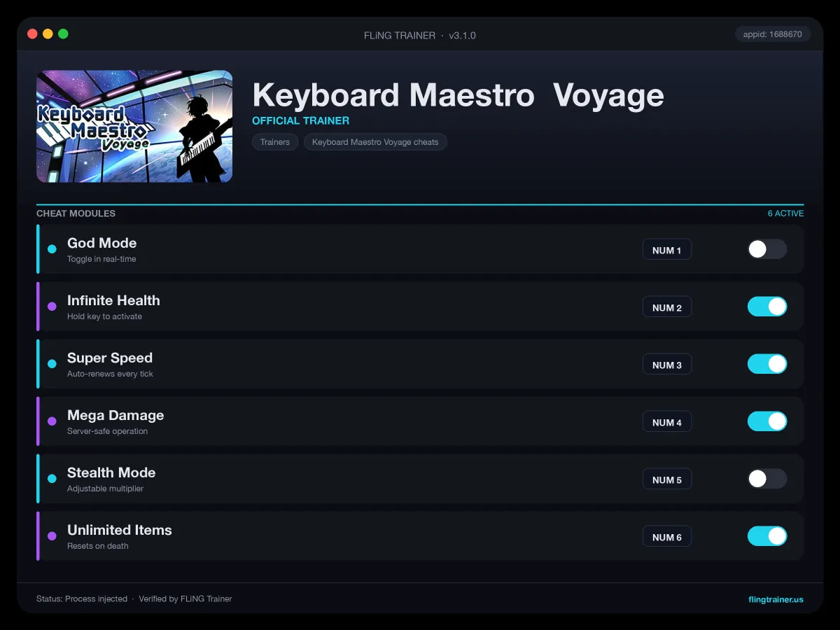Image resolution: width=840 pixels, height=630 pixels.
Task: Disable the Infinite Health toggle
Action: click(x=767, y=307)
